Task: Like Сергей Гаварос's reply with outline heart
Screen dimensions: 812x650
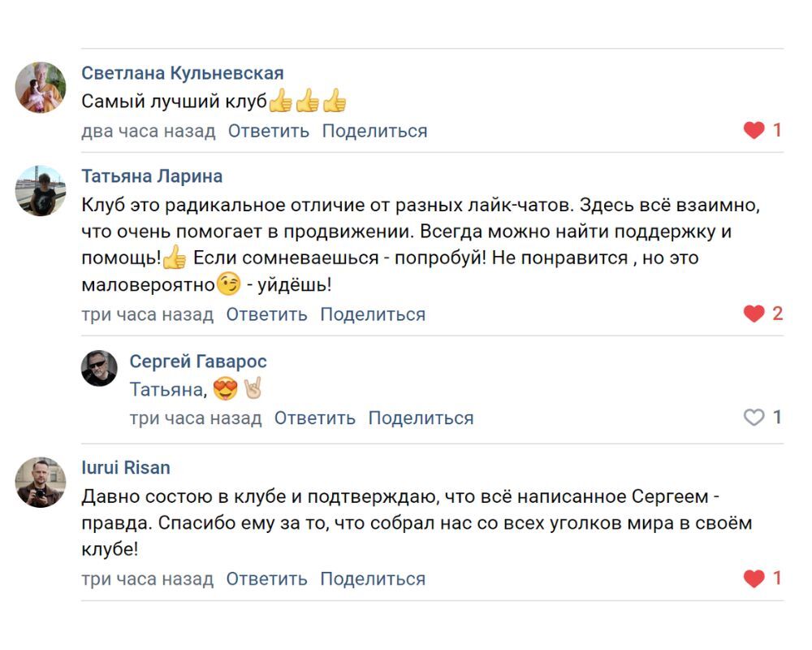Action: (754, 418)
